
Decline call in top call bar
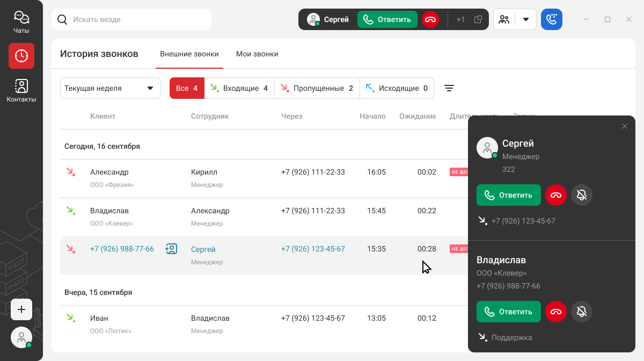click(x=430, y=19)
